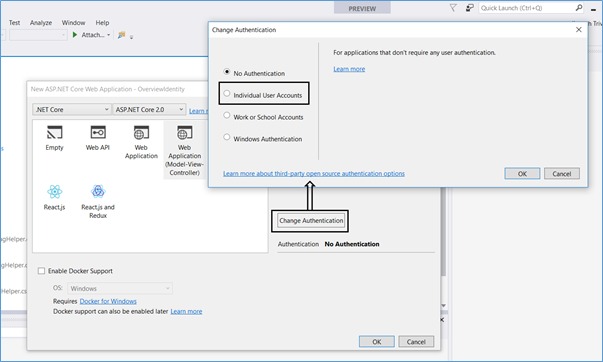Click the New ASP.NET dialog vertical scrollbar
This screenshot has width=603, height=362.
coord(443,233)
